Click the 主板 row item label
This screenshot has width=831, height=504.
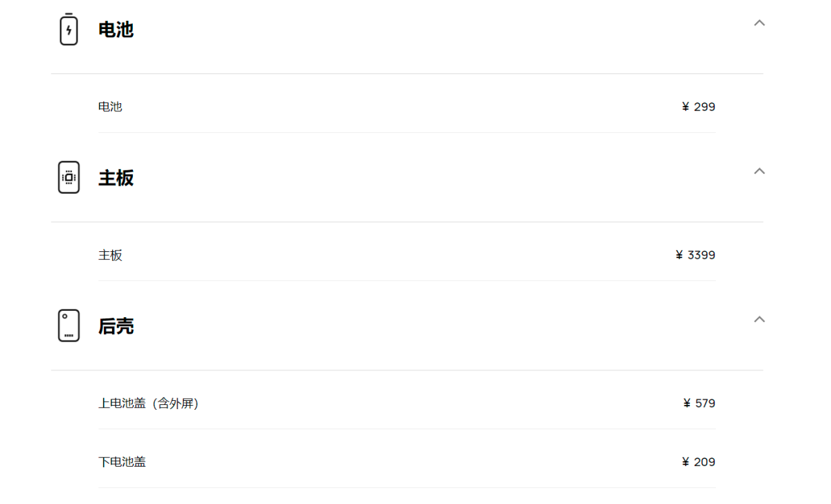(x=110, y=255)
